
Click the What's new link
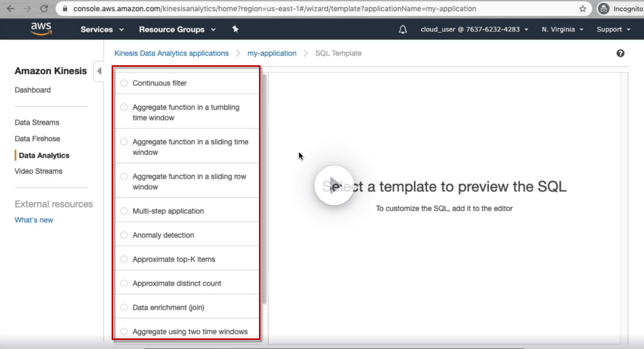[x=34, y=220]
